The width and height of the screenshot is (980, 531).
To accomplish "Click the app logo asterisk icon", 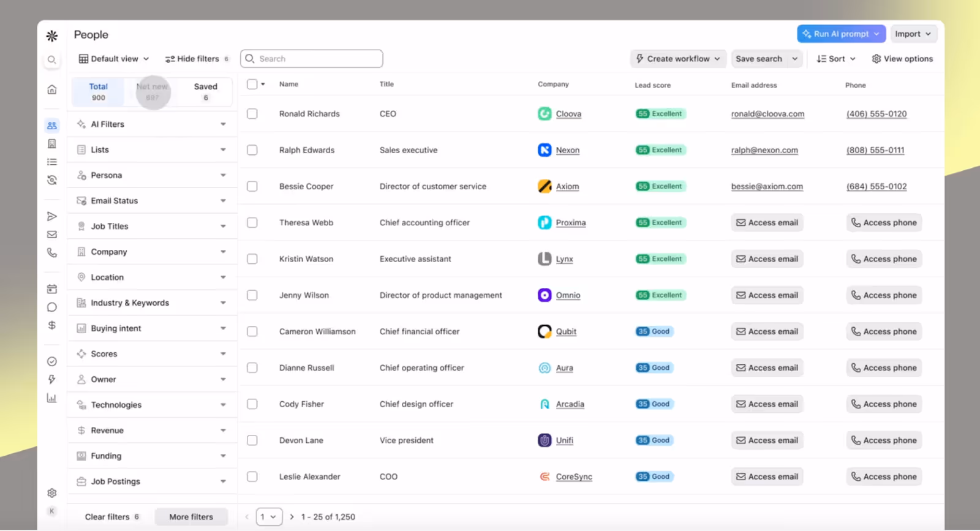I will [52, 36].
